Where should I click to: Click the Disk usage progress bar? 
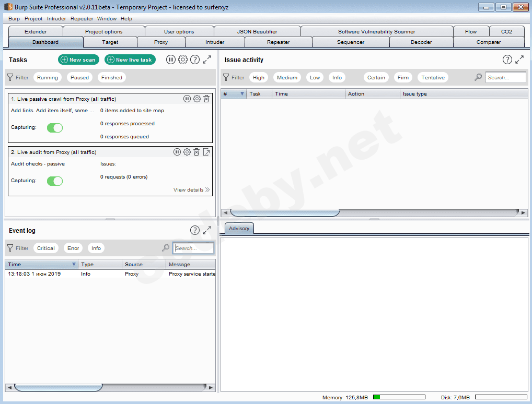(x=501, y=397)
